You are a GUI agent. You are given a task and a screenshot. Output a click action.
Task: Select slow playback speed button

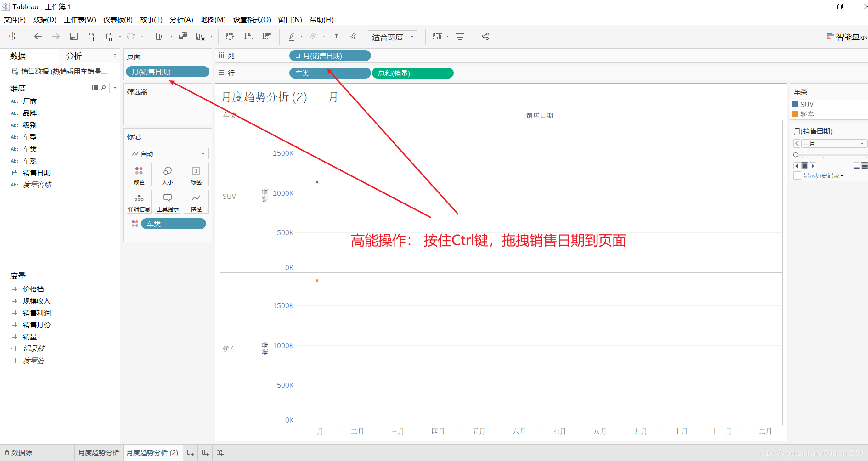(x=857, y=166)
